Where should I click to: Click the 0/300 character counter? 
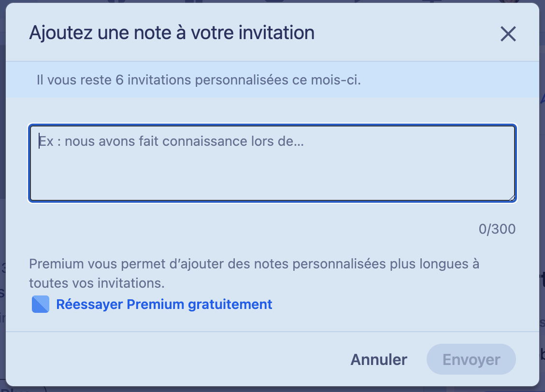497,229
